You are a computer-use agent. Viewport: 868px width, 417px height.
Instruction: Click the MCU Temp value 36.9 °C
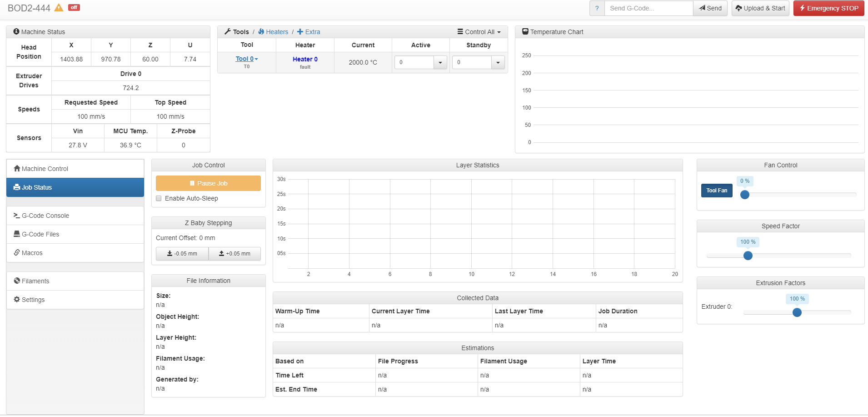pyautogui.click(x=130, y=145)
